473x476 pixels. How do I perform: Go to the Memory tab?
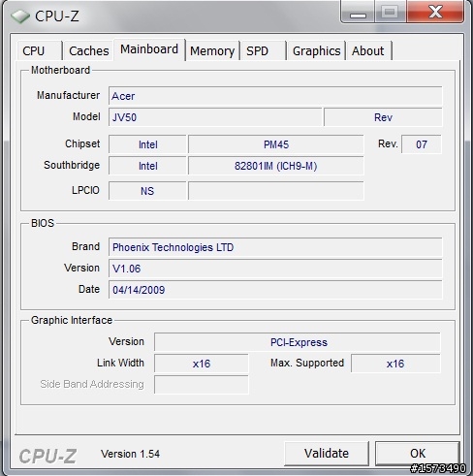coord(212,50)
